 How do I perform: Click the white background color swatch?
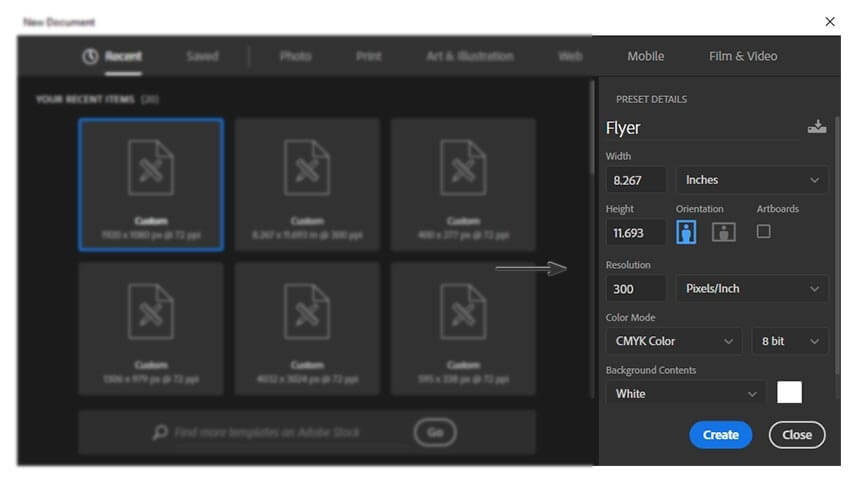point(789,393)
